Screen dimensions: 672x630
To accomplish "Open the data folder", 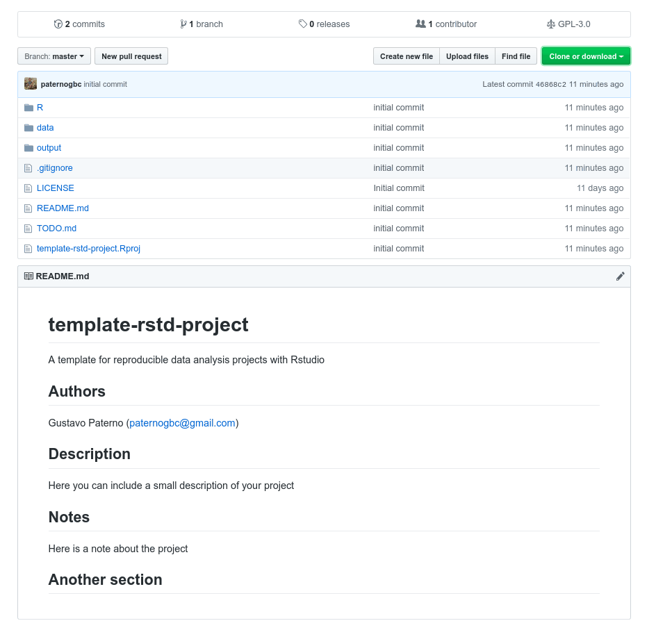I will click(x=45, y=128).
